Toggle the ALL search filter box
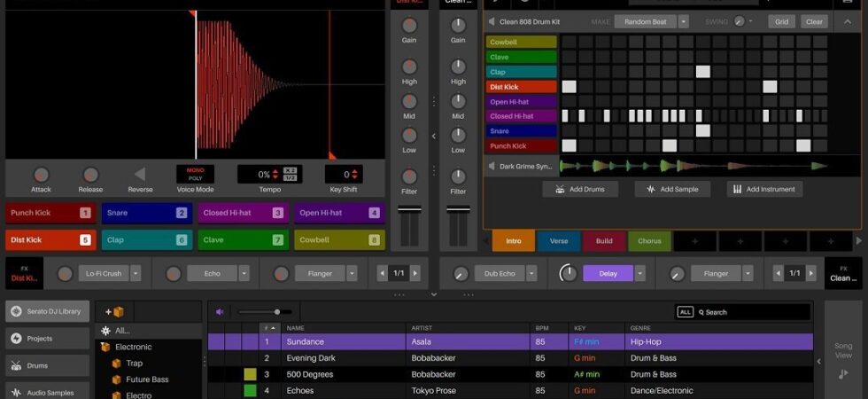 click(686, 312)
